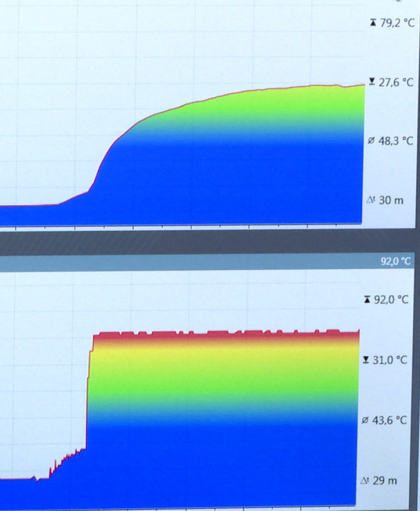Click the minimum icon beside 31,0 °C
The height and width of the screenshot is (511, 420).
tap(366, 360)
